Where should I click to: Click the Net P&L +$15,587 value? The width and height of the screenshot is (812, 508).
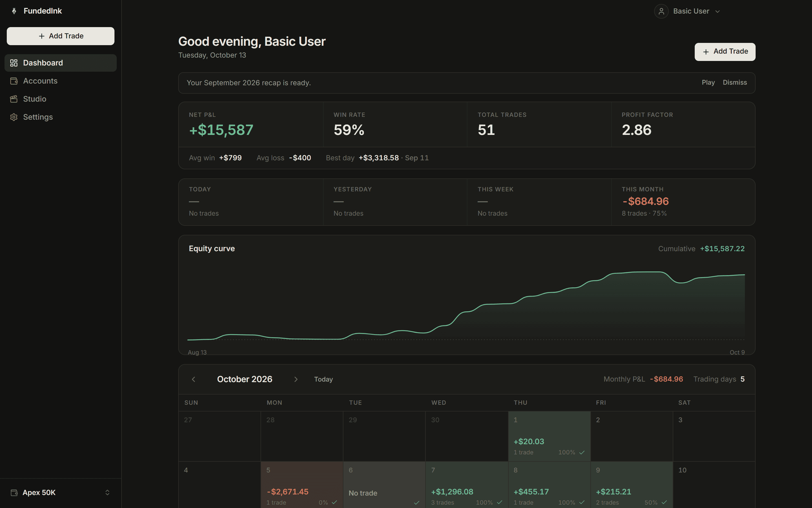click(x=221, y=130)
